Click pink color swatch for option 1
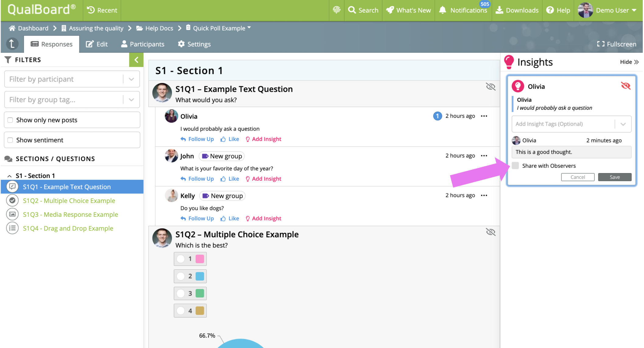The image size is (644, 348). (x=200, y=259)
